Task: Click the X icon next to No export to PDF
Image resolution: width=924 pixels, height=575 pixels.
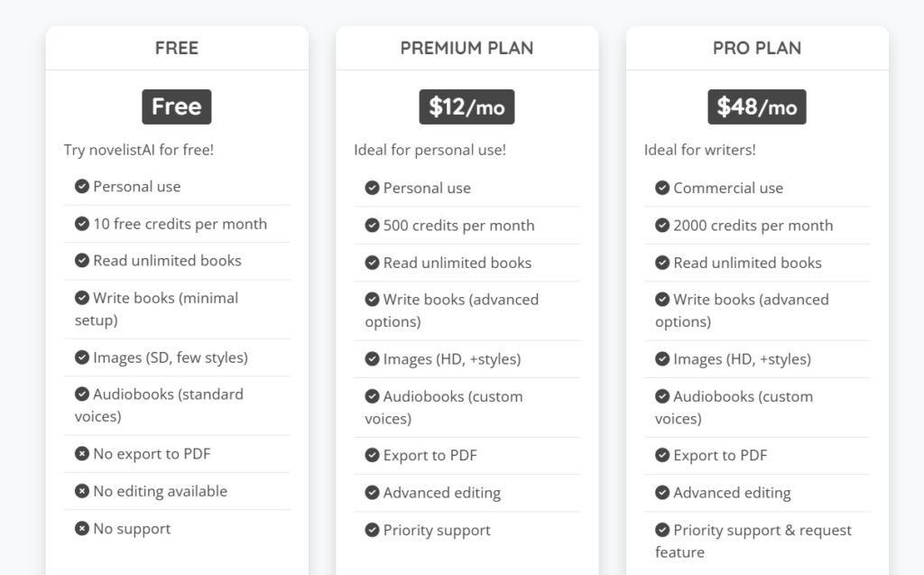Action: 82,454
